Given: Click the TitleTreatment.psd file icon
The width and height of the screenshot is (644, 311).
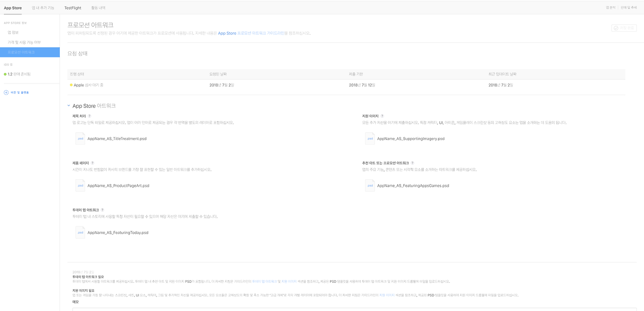Looking at the screenshot, I should [80, 138].
